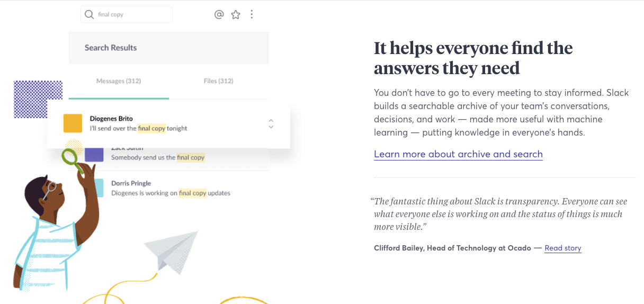Click the magnifier icon in the search box
Viewport: 644px width, 304px height.
pos(89,15)
